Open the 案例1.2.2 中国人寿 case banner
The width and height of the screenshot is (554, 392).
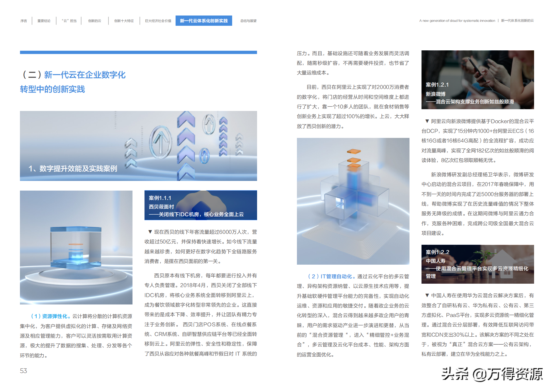tap(478, 264)
